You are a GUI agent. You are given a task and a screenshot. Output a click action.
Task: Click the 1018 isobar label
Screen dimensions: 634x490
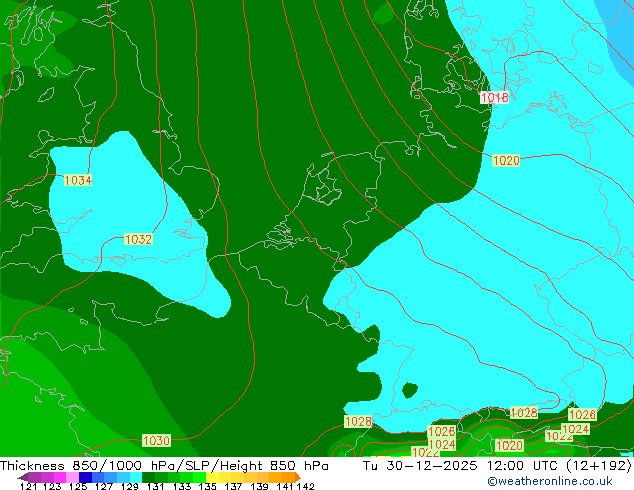[x=495, y=97]
